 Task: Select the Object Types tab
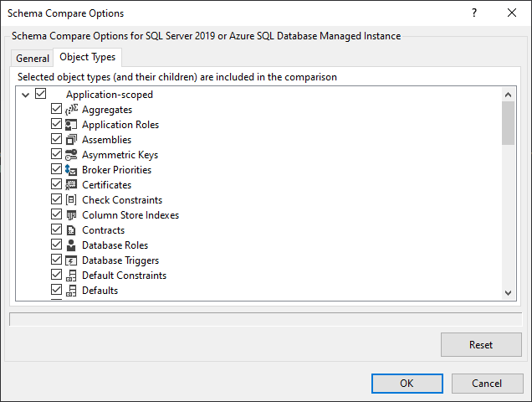[x=88, y=57]
